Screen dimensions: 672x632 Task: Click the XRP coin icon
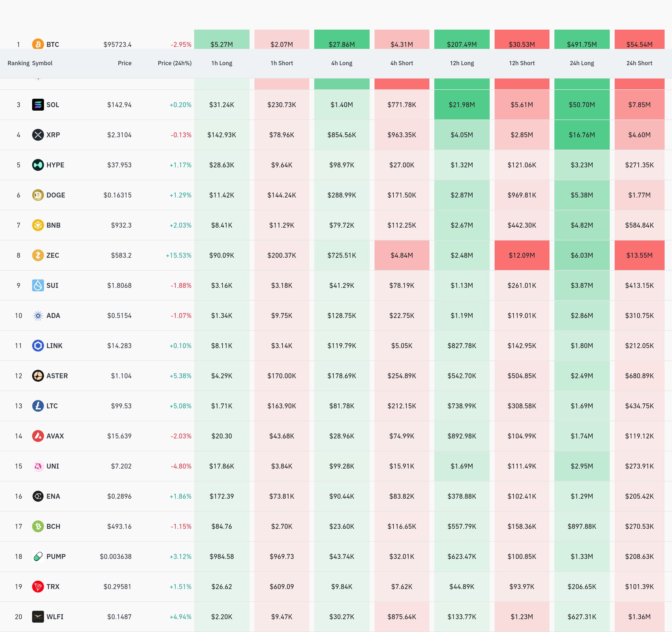tap(38, 135)
